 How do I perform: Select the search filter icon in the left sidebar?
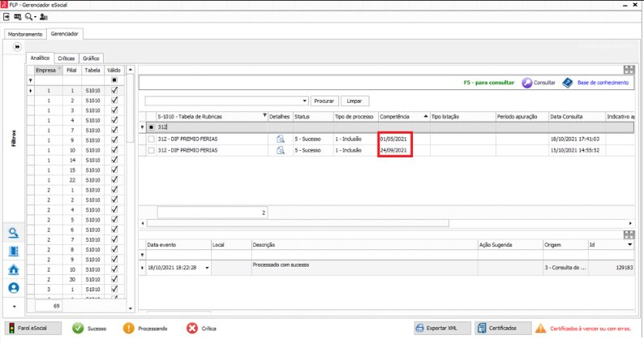point(14,233)
